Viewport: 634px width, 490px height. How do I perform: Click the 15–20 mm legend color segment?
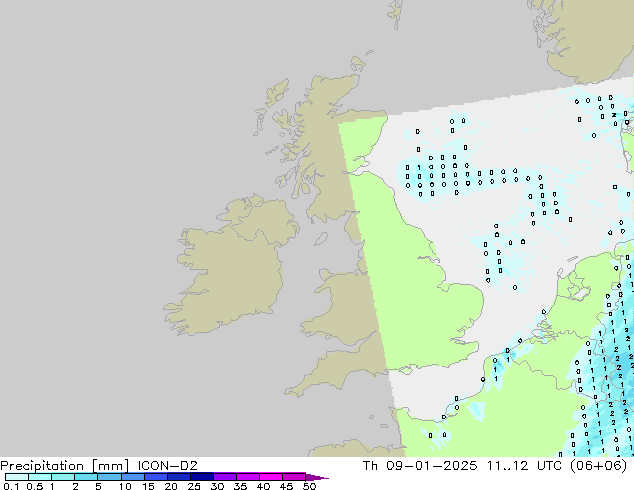pos(155,477)
